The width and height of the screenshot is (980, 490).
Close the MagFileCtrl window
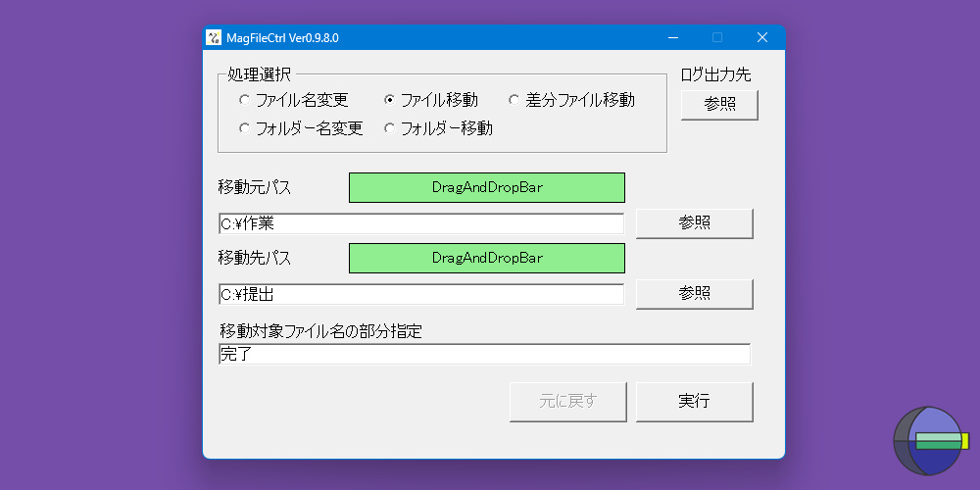pyautogui.click(x=761, y=37)
